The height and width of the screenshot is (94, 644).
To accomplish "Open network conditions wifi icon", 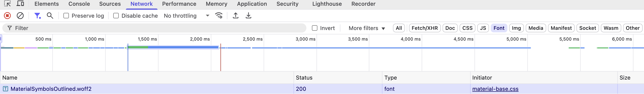I will click(219, 16).
